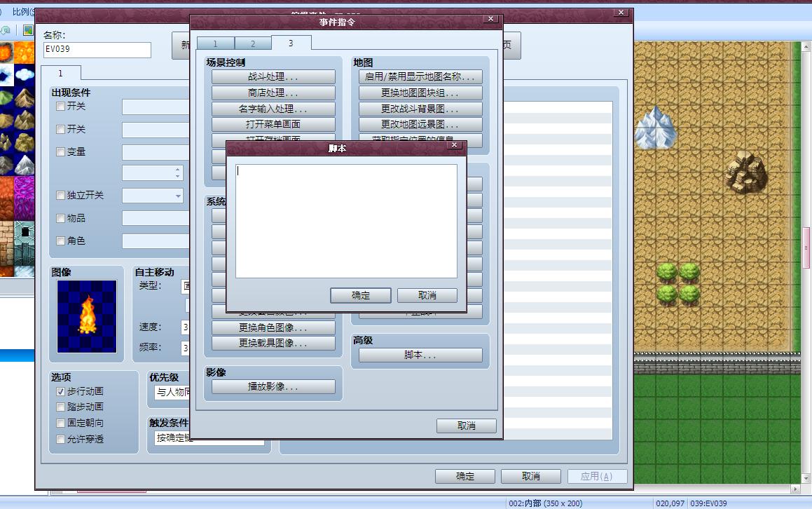
Task: Click the snowy mountain on the map
Action: [x=655, y=128]
